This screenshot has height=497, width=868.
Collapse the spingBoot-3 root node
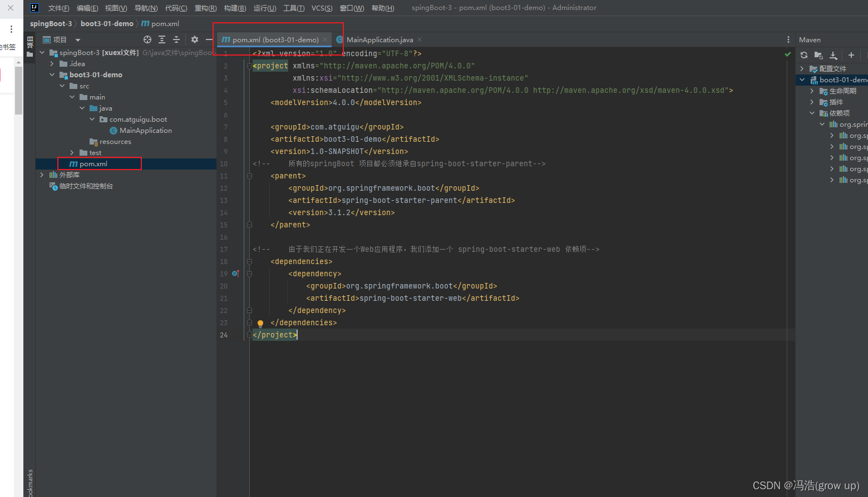pyautogui.click(x=42, y=53)
